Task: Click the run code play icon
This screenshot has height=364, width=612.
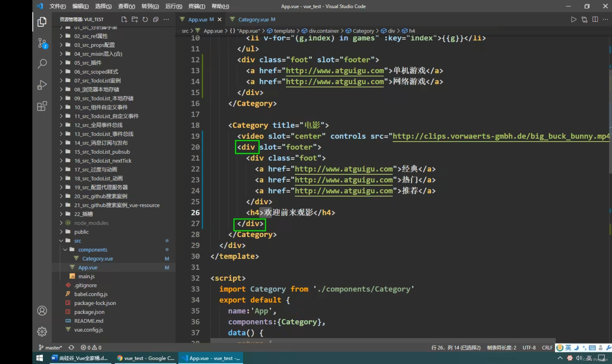Action: coord(574,19)
